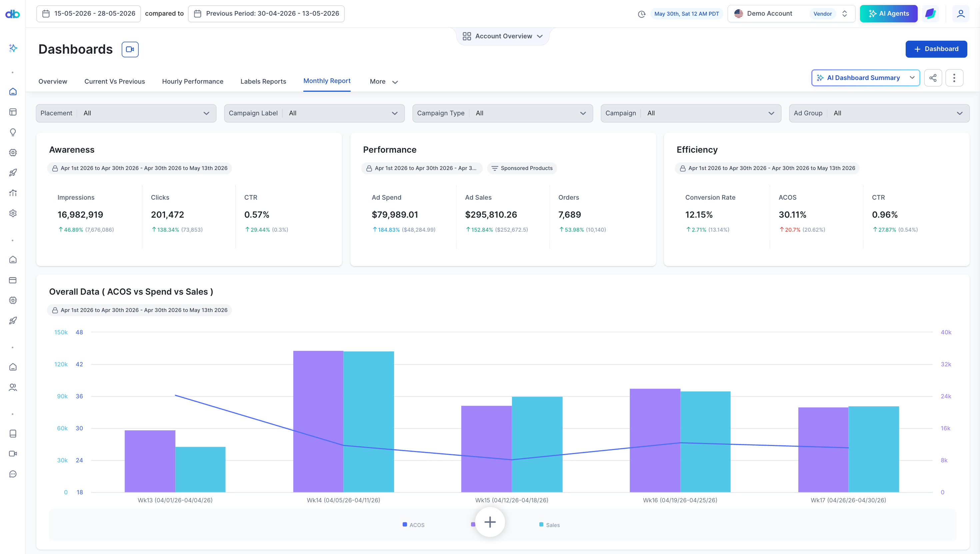
Task: Expand the More tabs menu
Action: 384,81
